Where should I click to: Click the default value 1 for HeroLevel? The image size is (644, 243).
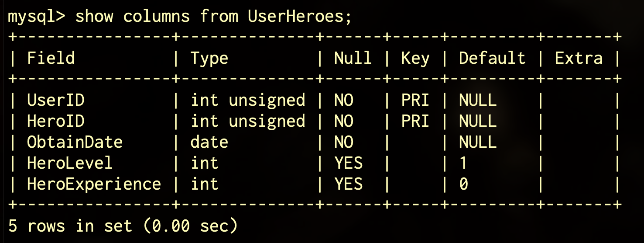[463, 163]
